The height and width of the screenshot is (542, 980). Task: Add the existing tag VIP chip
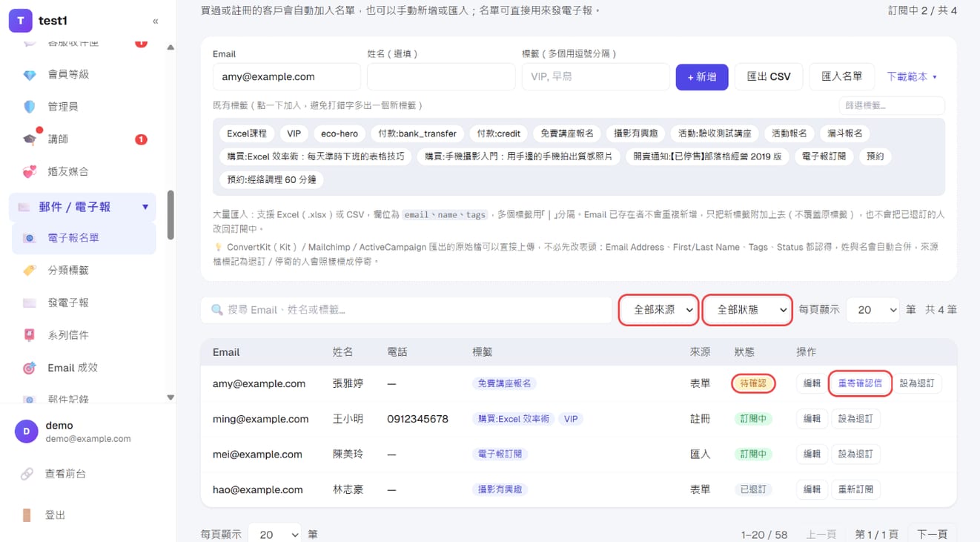point(294,133)
